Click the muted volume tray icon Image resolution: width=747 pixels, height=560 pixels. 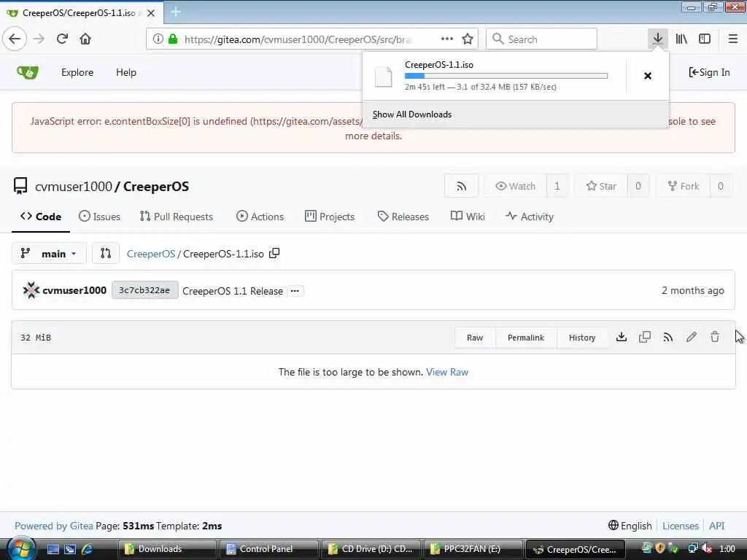[x=707, y=549]
